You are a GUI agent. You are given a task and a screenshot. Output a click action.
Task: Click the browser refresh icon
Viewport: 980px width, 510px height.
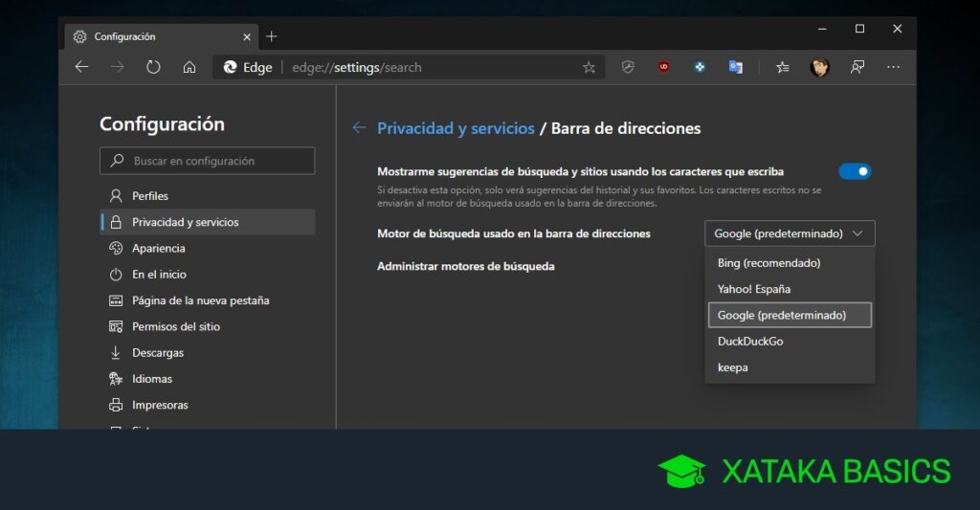[153, 67]
